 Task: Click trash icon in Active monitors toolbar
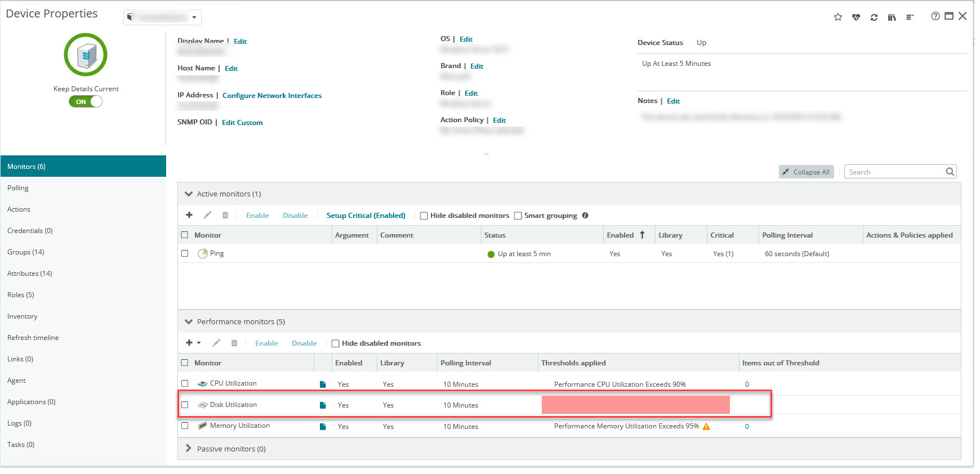point(225,215)
